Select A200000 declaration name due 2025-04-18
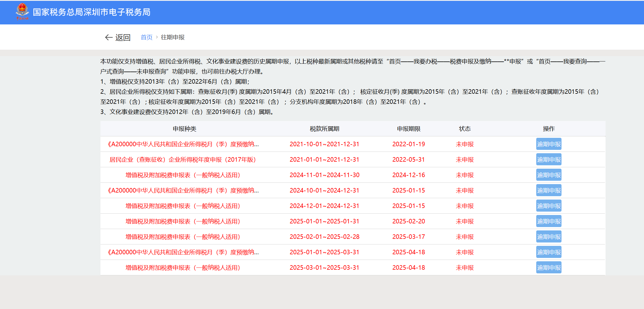The image size is (644, 309). [x=183, y=252]
